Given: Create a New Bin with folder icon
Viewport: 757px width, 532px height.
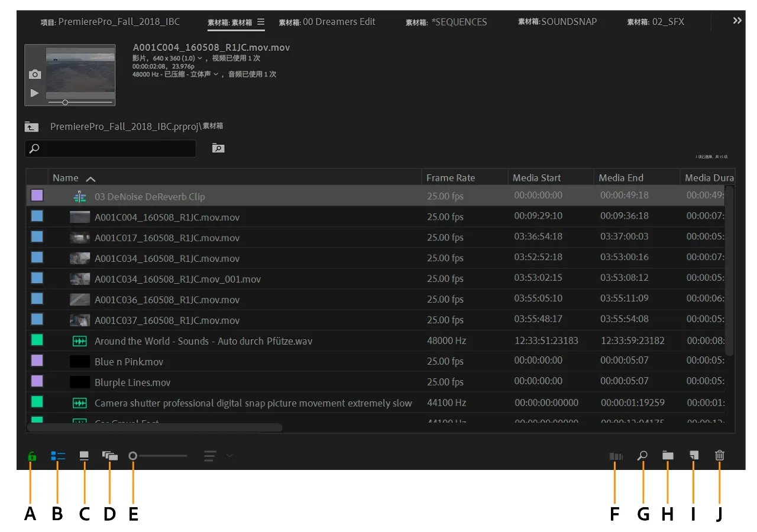Looking at the screenshot, I should [x=668, y=456].
